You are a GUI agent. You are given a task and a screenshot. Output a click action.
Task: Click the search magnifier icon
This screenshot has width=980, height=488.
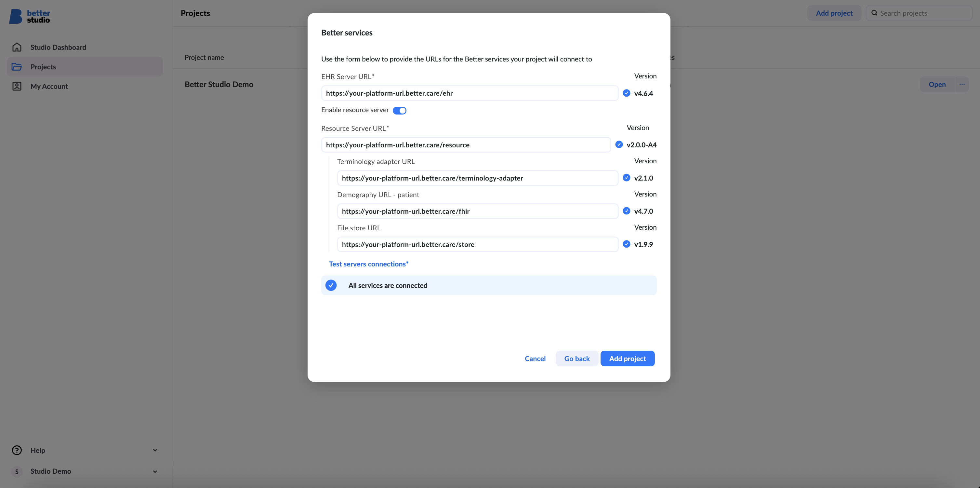coord(874,13)
